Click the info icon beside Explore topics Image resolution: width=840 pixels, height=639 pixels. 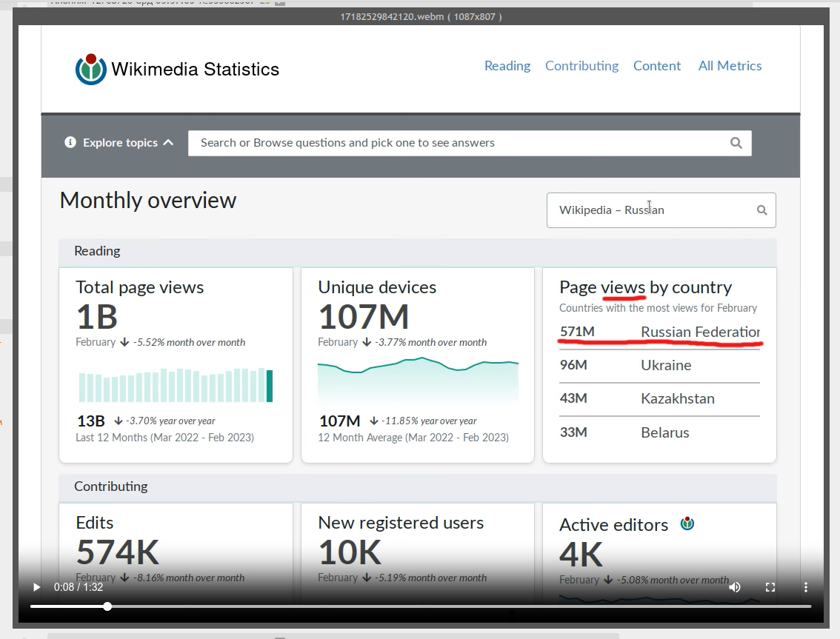[x=70, y=142]
